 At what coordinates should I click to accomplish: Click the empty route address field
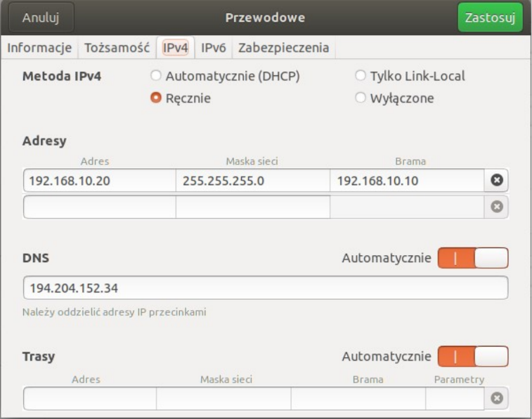[90, 399]
